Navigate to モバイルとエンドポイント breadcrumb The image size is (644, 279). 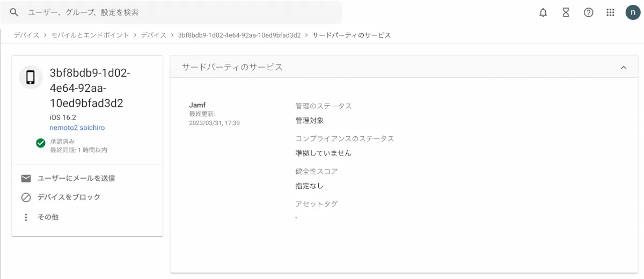(90, 35)
